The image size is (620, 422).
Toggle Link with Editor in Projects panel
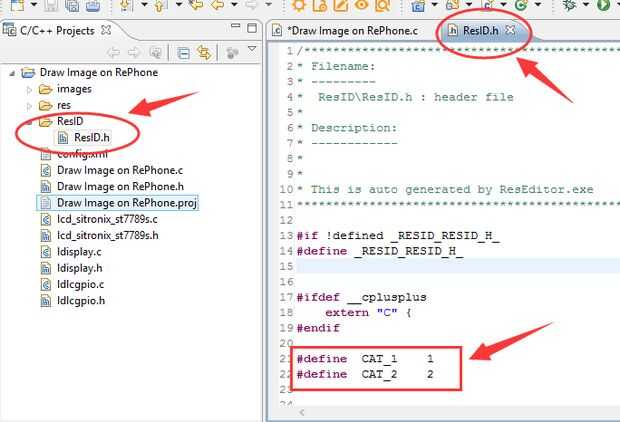coord(204,53)
